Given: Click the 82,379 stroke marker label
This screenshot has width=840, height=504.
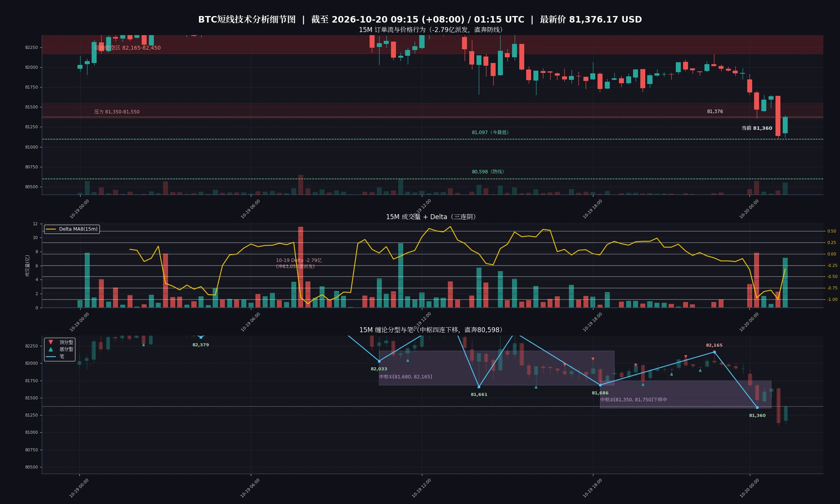Looking at the screenshot, I should [200, 345].
